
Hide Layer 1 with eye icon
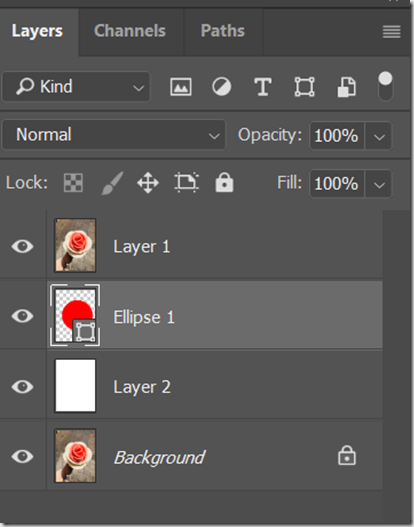[23, 246]
